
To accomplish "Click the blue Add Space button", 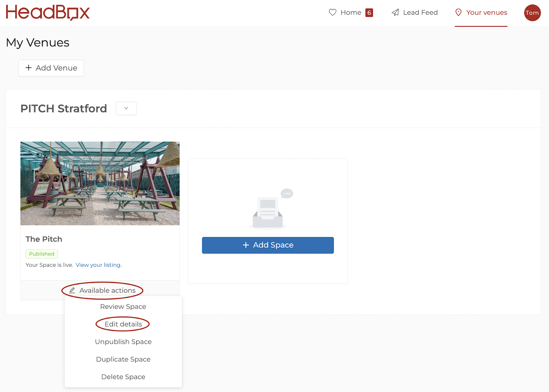I will [x=268, y=245].
